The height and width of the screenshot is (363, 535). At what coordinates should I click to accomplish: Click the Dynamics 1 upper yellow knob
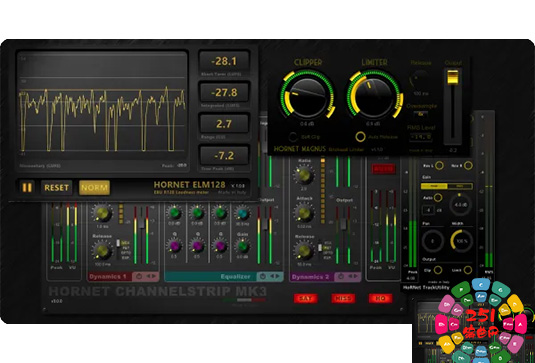[102, 214]
